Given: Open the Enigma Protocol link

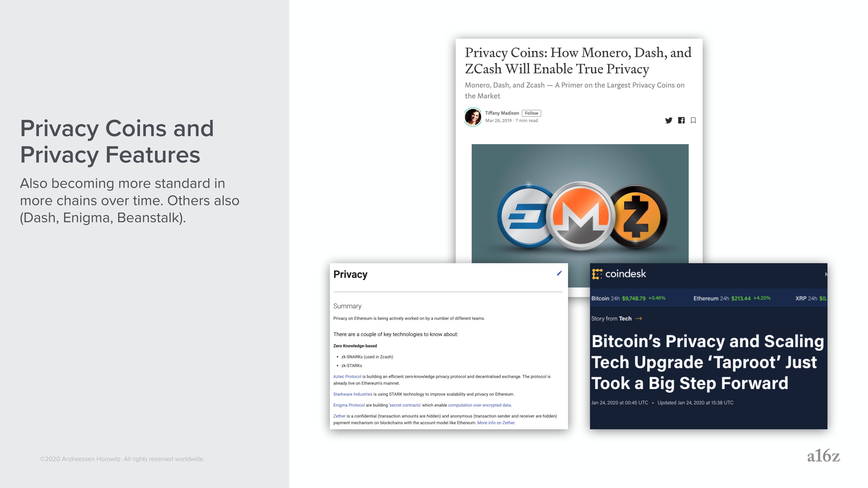Looking at the screenshot, I should click(349, 405).
